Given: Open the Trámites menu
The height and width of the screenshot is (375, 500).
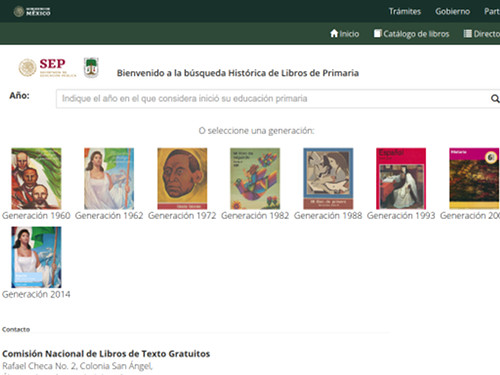Looking at the screenshot, I should tap(405, 11).
